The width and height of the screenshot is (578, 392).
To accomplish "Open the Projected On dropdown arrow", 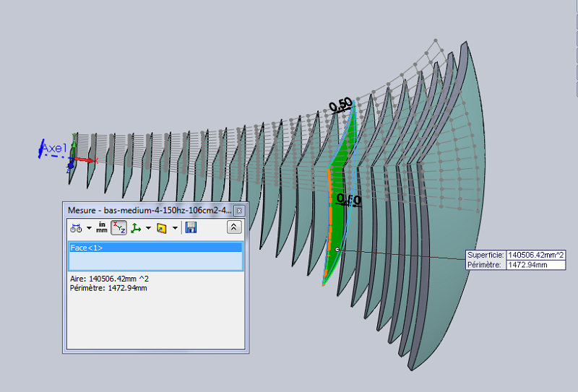I will [175, 228].
